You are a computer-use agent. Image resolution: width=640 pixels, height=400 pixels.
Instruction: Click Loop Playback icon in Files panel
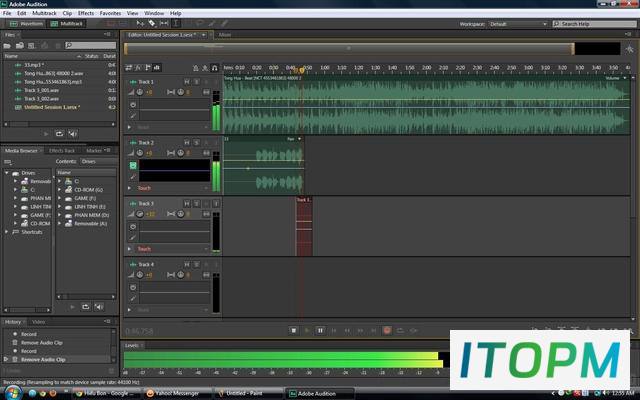(x=60, y=133)
